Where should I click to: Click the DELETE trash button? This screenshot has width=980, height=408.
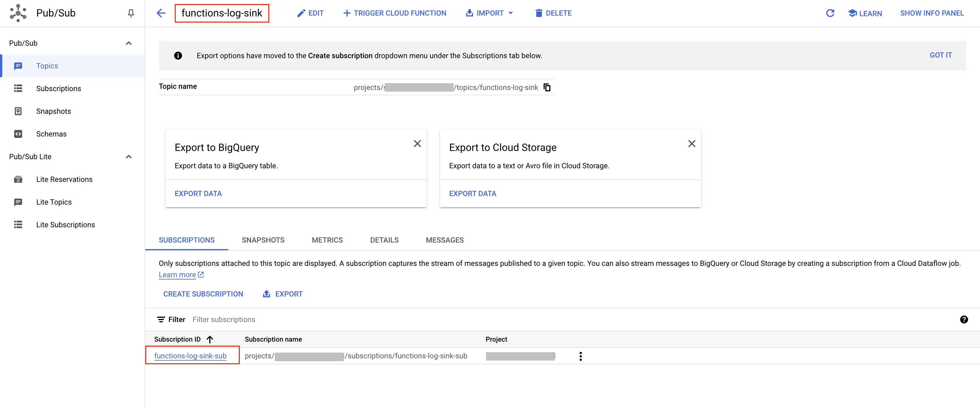pyautogui.click(x=553, y=13)
